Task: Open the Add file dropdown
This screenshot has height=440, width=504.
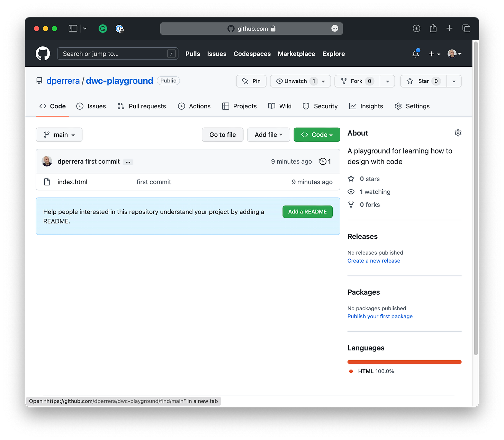Action: [268, 135]
